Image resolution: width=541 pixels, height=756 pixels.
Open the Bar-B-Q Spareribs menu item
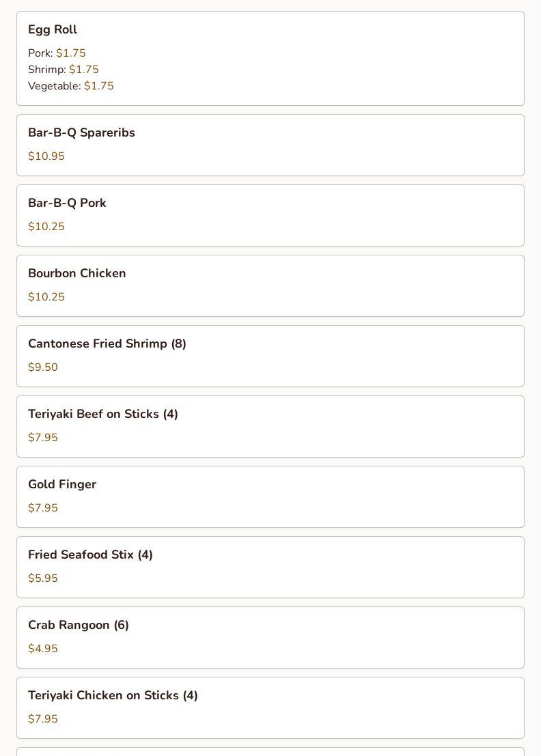pos(81,132)
